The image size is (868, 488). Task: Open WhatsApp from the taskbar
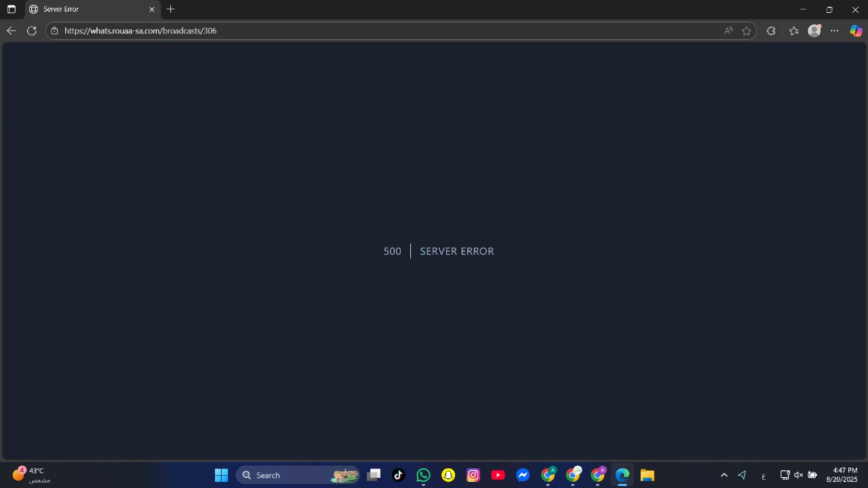[424, 475]
